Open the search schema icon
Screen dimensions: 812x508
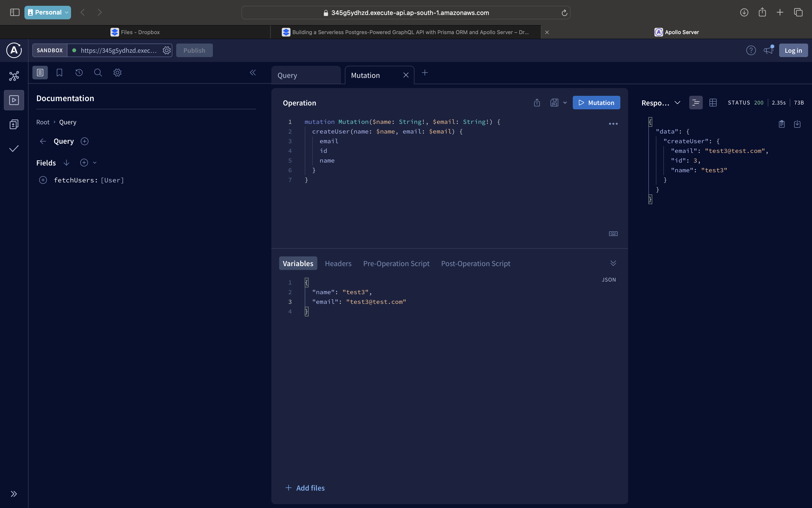98,73
